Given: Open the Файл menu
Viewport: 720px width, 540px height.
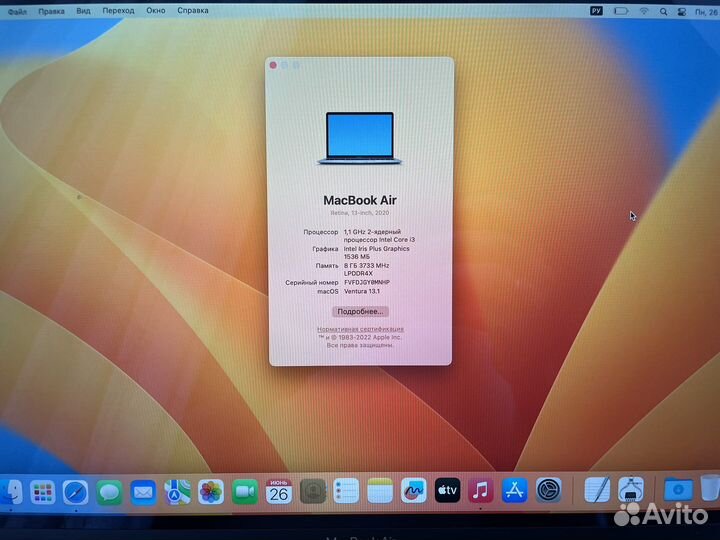Looking at the screenshot, I should (x=17, y=11).
